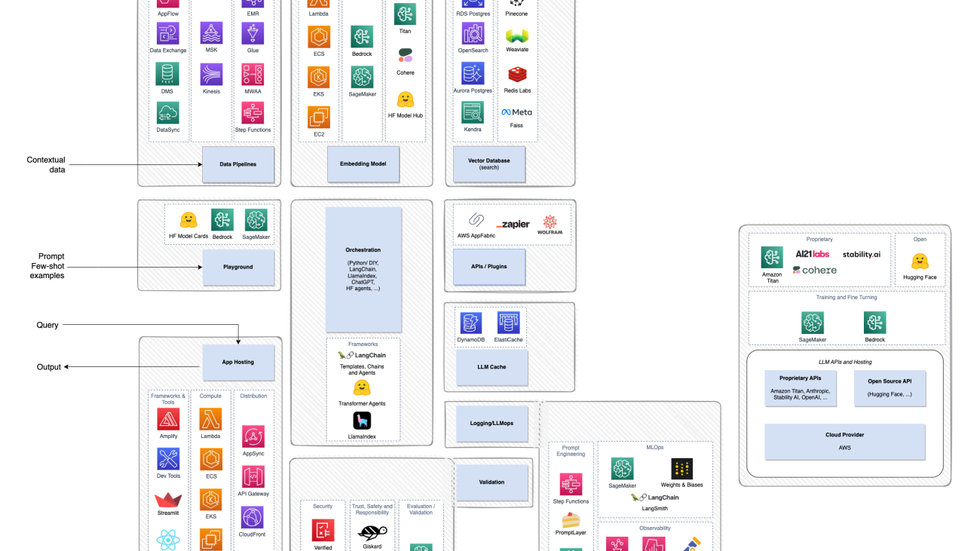This screenshot has height=551, width=980.
Task: Select the AppSync icon
Action: tap(253, 436)
